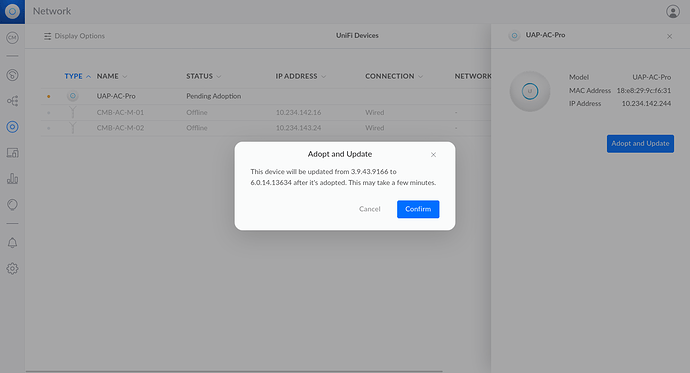Click the Pending Adoption status
This screenshot has height=373, width=690.
[x=213, y=96]
